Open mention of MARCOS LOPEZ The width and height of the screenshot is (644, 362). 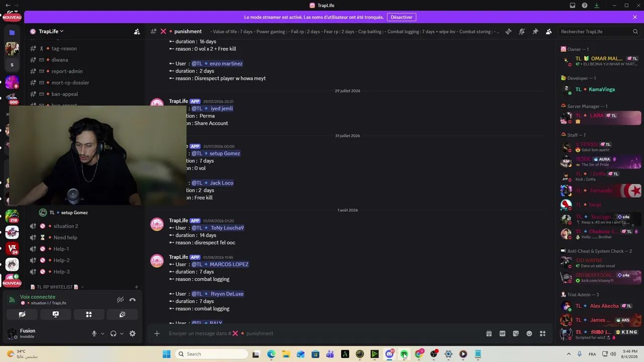(x=220, y=264)
